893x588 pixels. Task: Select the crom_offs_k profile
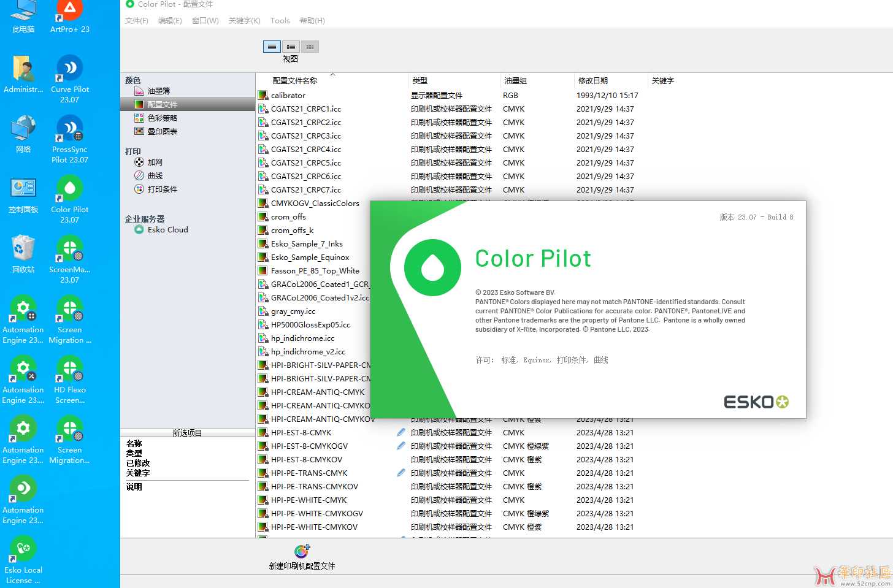(x=293, y=230)
